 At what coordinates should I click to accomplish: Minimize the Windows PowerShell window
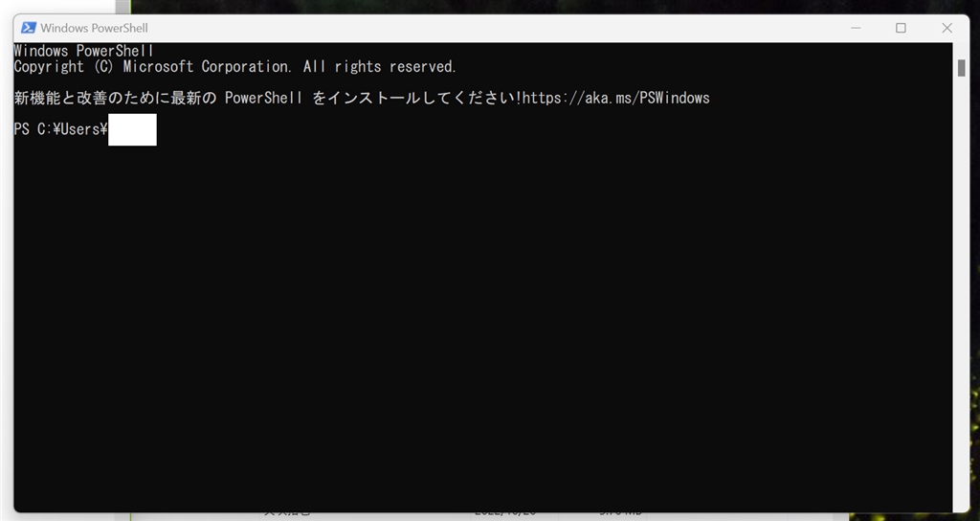coord(855,28)
